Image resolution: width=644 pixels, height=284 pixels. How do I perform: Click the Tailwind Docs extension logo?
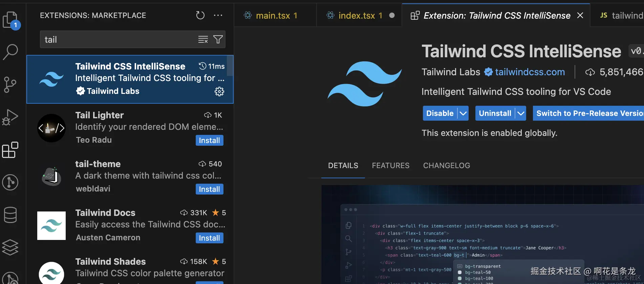[x=51, y=226]
